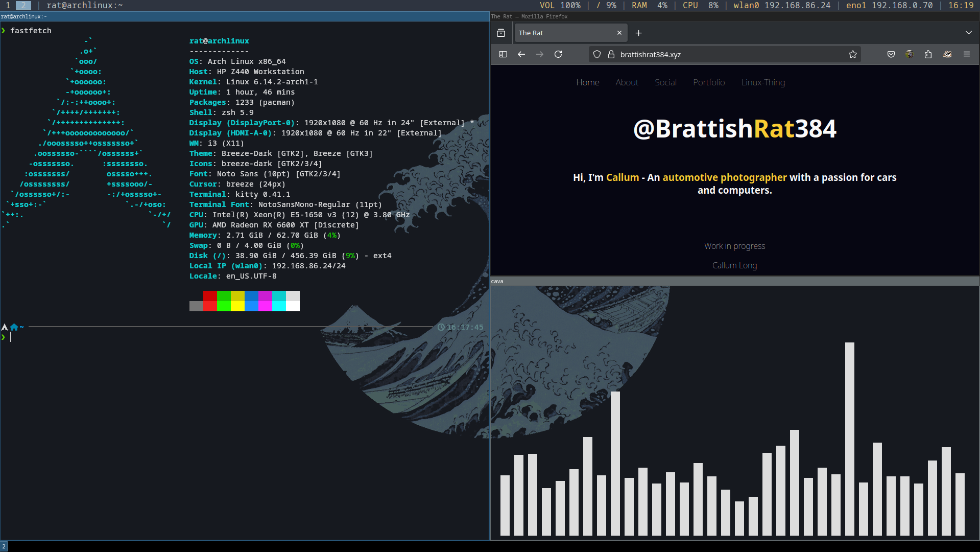Click the 'fastfetch' command text
The height and width of the screenshot is (552, 980).
pyautogui.click(x=31, y=31)
